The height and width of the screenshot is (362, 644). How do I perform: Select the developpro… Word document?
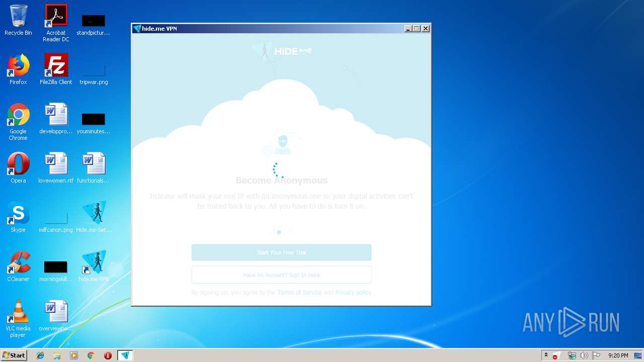tap(56, 119)
